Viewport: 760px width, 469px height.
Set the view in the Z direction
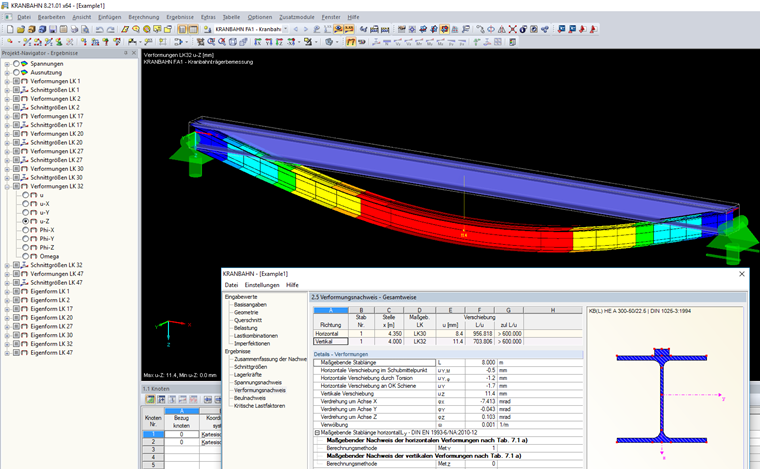(279, 42)
